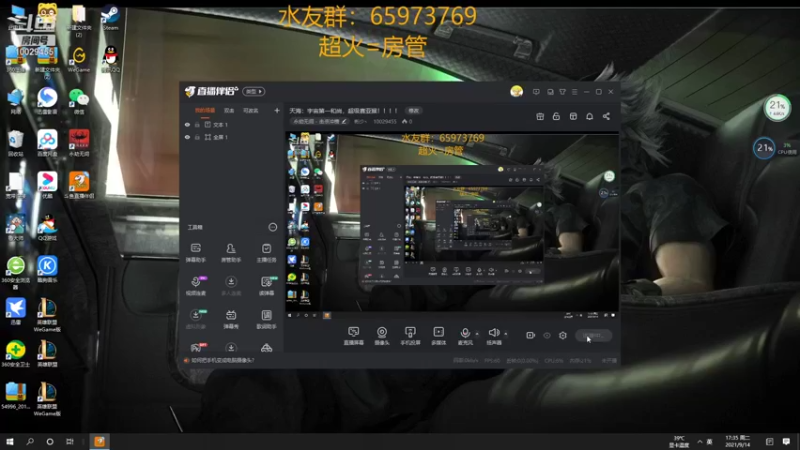
Task: Collapse the 工具箱 toolbox panel
Action: tap(272, 227)
